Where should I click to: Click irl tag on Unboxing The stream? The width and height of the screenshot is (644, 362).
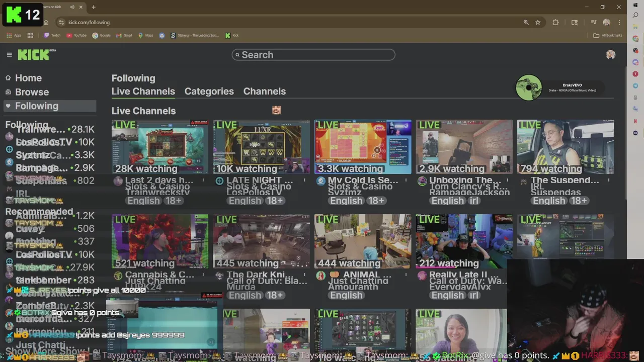(474, 201)
